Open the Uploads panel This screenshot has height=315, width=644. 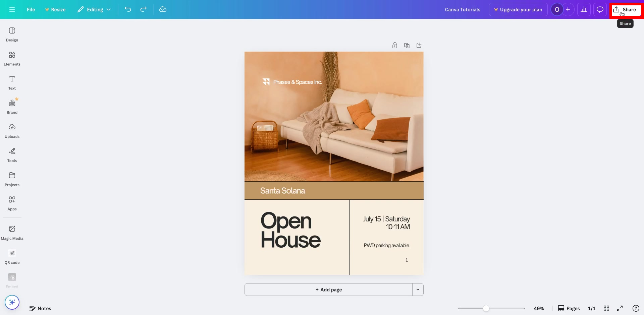pos(12,130)
